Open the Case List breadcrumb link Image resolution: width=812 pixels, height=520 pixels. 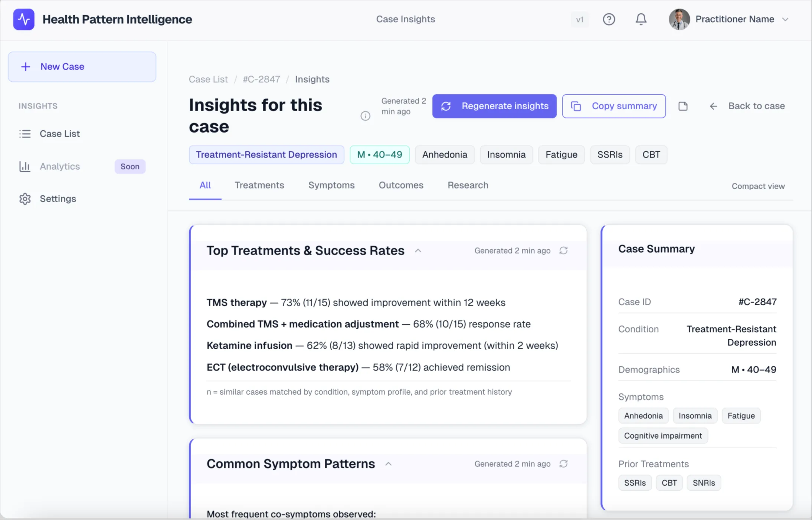point(208,79)
